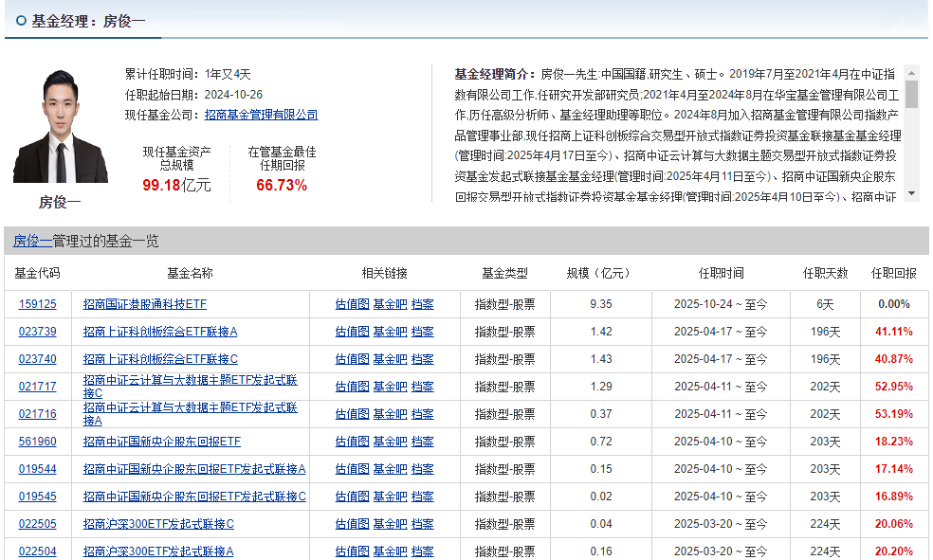Open fund code 023740
Screen dimensions: 933x560
(38, 359)
